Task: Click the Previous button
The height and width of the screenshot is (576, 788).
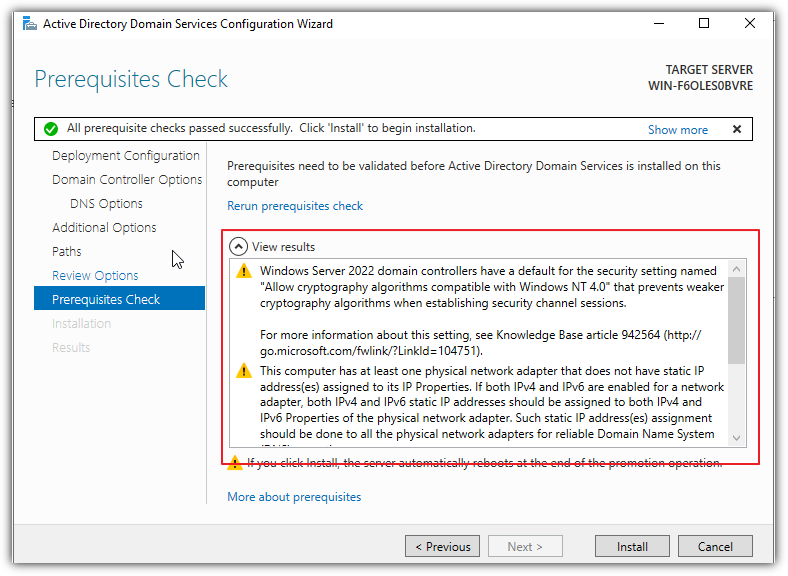Action: point(442,546)
